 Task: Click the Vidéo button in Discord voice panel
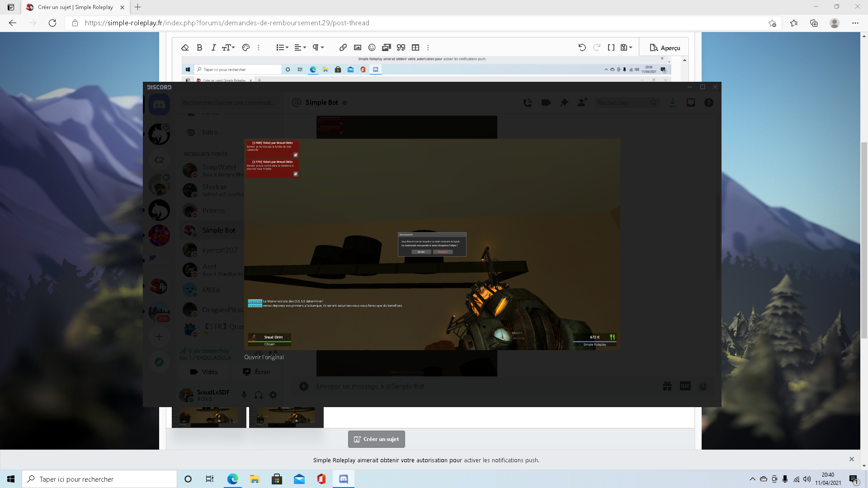204,372
